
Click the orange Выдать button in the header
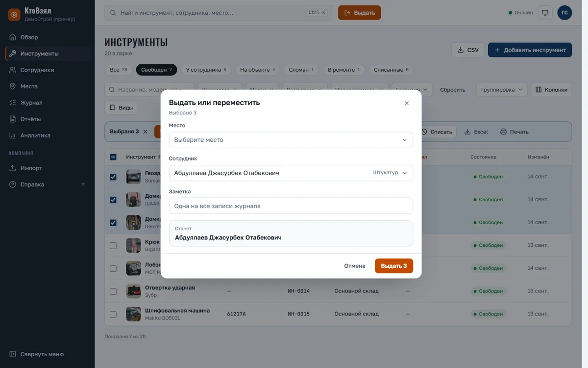[359, 13]
